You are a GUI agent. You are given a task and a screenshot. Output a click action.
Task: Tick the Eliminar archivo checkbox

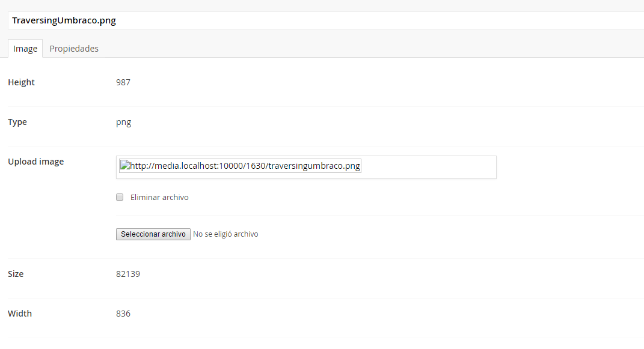(x=120, y=197)
